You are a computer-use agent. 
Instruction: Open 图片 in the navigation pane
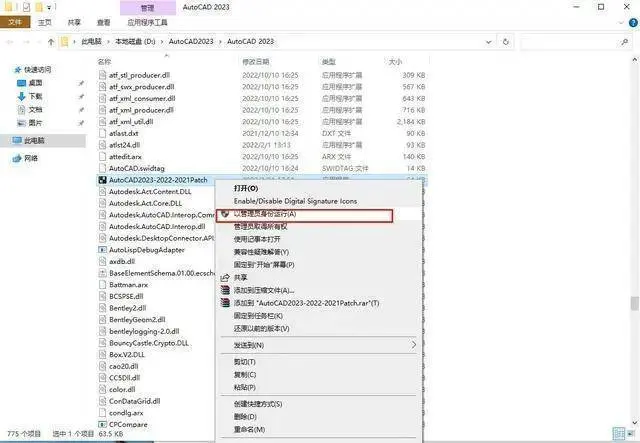35,123
